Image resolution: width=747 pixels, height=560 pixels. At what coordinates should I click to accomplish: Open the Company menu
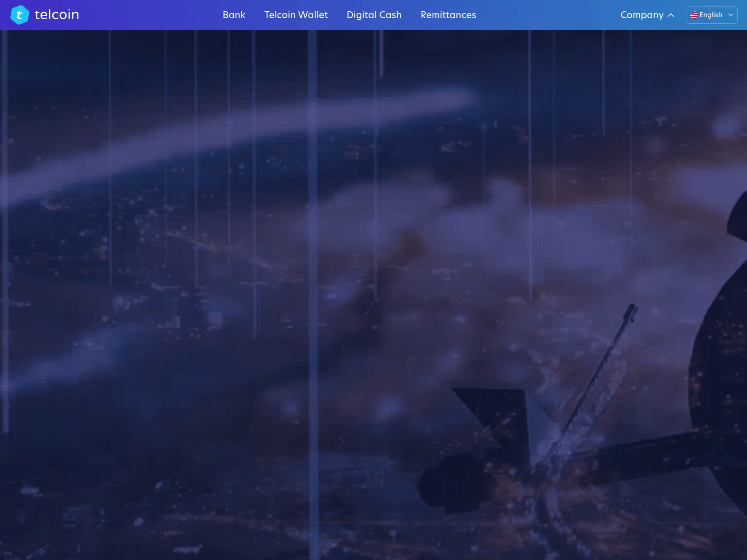point(642,15)
